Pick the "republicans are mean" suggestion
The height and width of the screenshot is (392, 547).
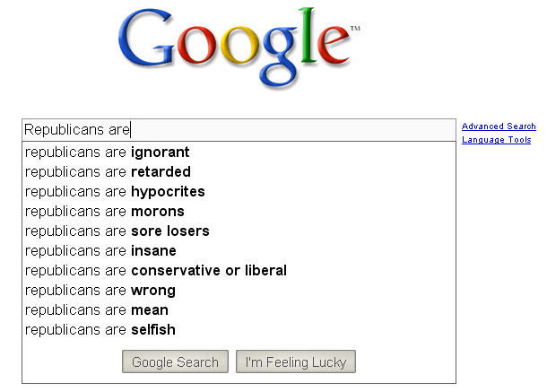[97, 310]
